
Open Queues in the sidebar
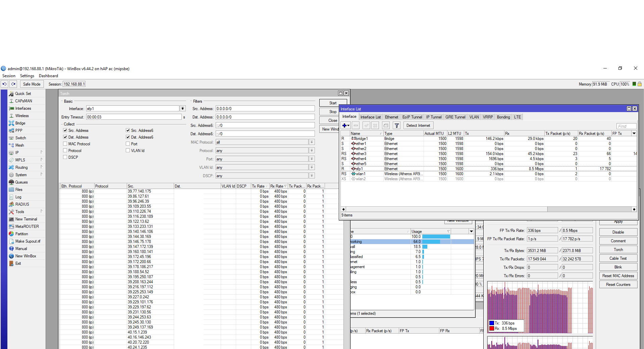click(x=21, y=182)
